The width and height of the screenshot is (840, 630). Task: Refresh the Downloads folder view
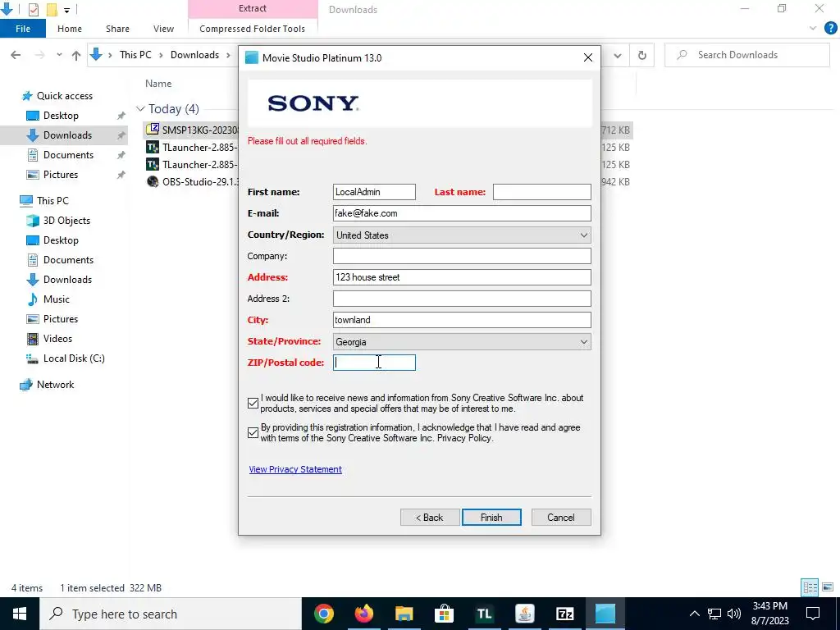point(641,55)
